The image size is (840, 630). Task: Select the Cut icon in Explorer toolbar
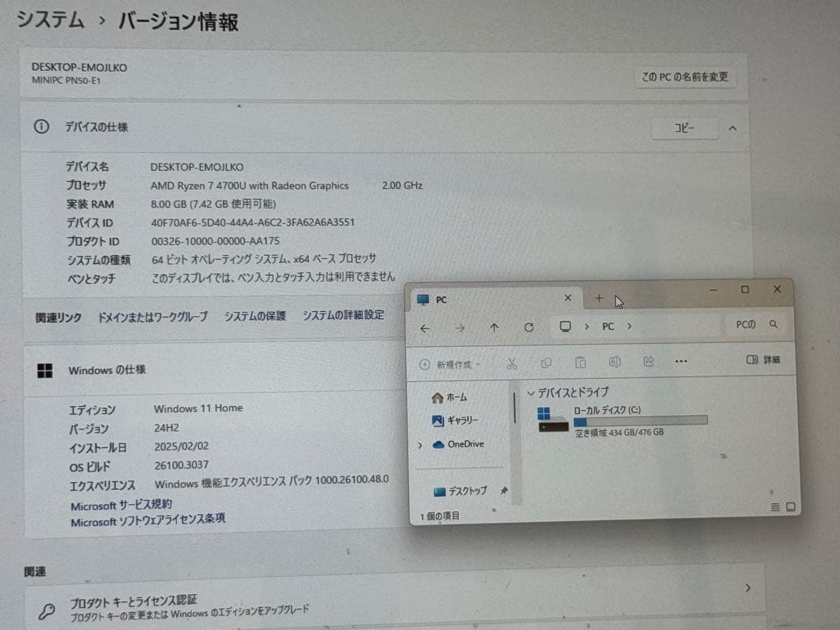click(x=511, y=362)
